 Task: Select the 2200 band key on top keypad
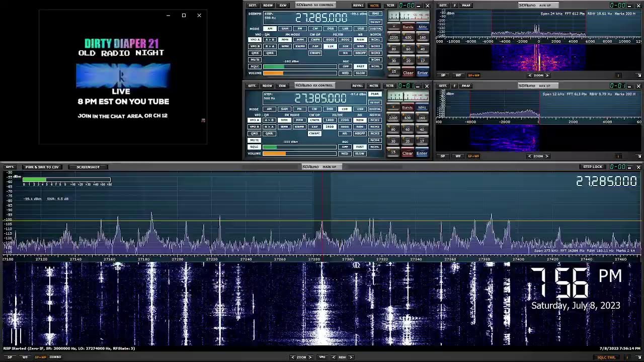pyautogui.click(x=394, y=38)
